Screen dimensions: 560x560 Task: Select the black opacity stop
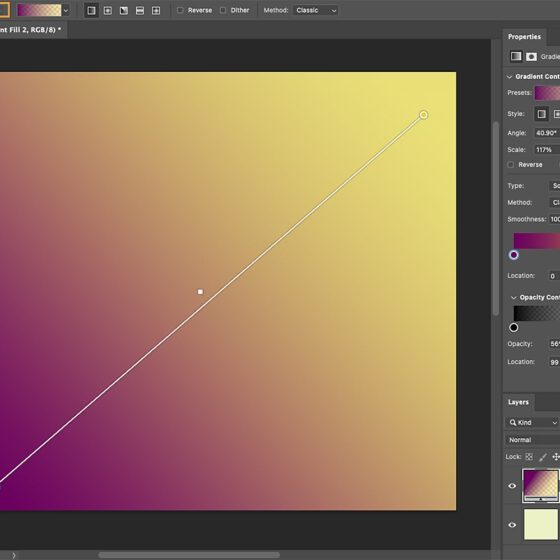[x=514, y=328]
